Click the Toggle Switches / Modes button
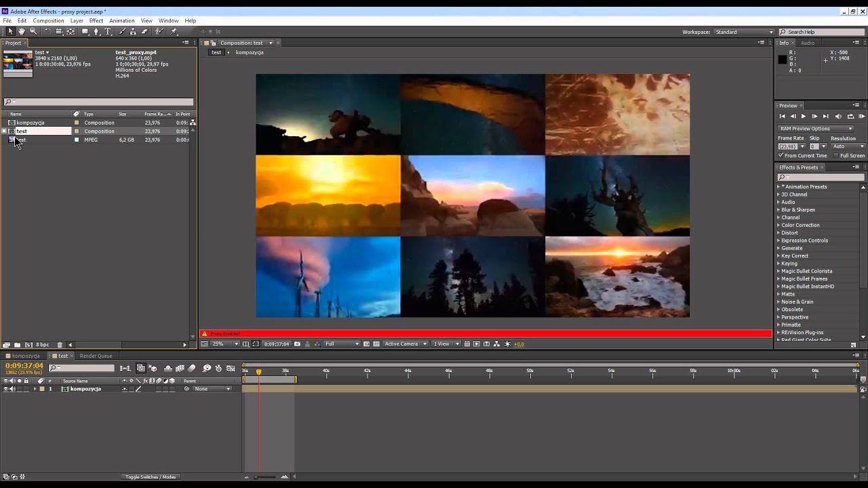868x488 pixels. [151, 477]
